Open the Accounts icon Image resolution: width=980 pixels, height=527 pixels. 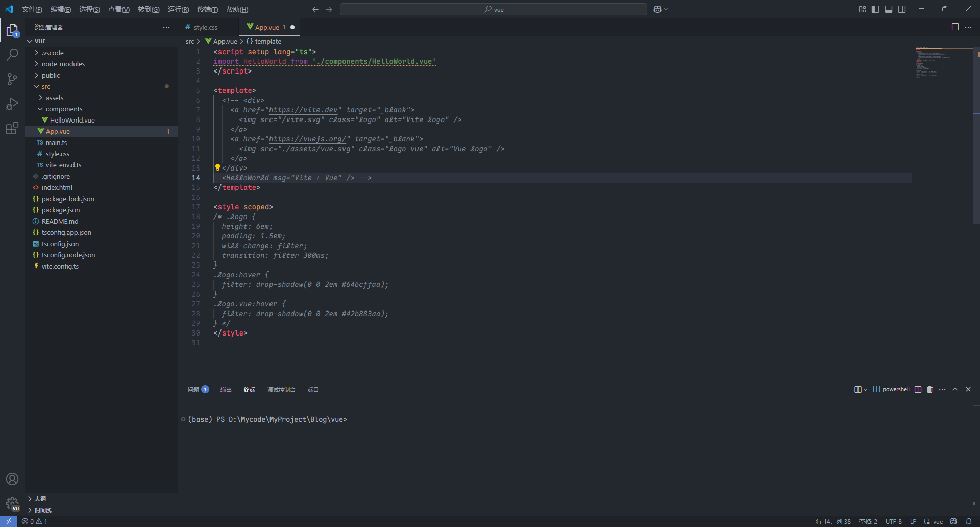click(12, 479)
